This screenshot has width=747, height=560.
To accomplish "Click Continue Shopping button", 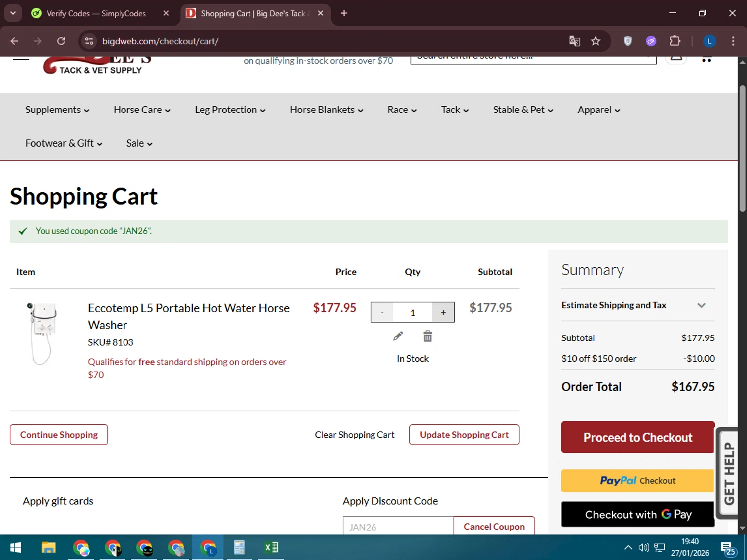I will tap(59, 435).
